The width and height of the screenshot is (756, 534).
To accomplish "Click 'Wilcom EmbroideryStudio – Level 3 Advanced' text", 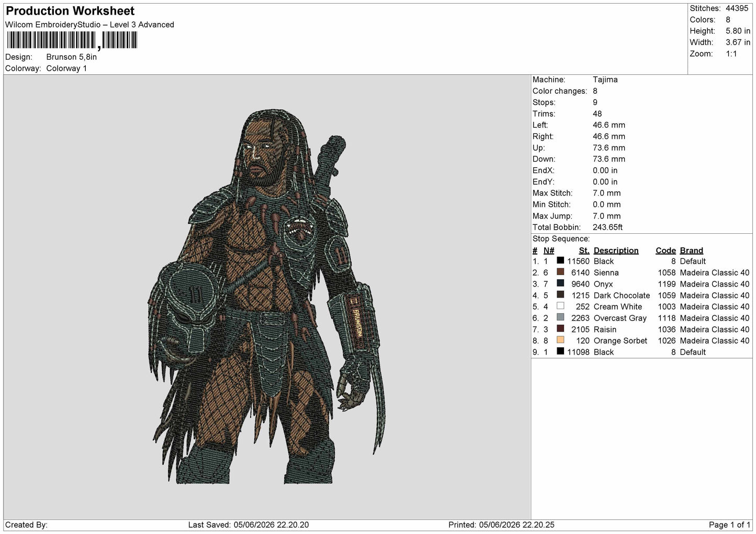I will point(89,25).
